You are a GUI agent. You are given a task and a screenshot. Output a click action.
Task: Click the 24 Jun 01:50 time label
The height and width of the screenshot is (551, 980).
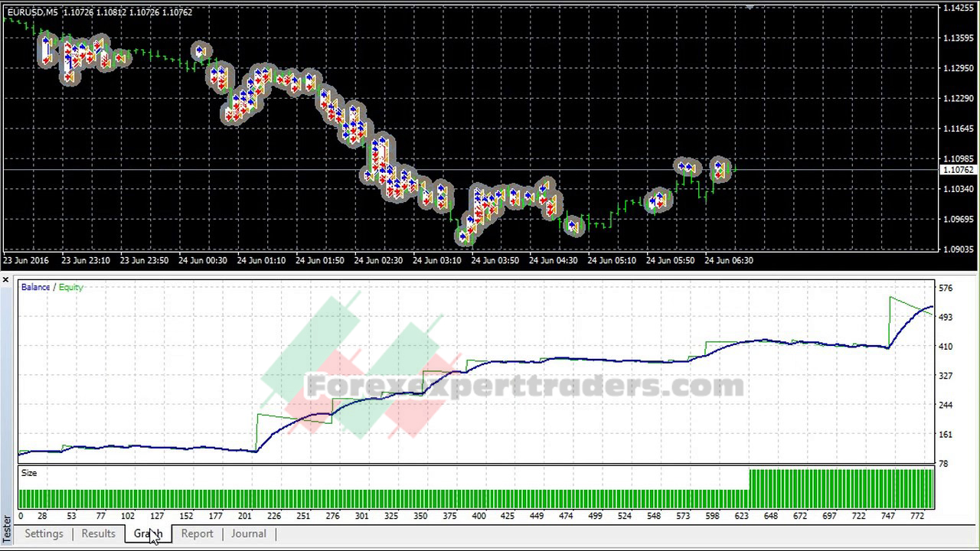point(320,260)
